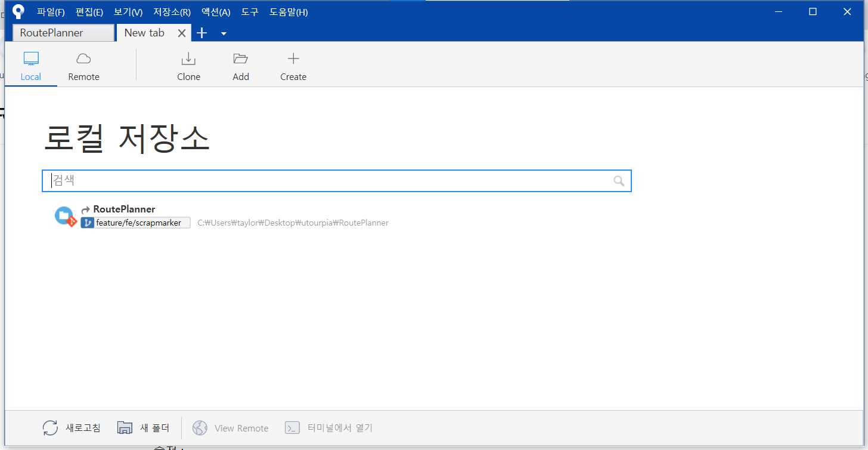868x450 pixels.
Task: Select the Local repositories view
Action: click(31, 66)
